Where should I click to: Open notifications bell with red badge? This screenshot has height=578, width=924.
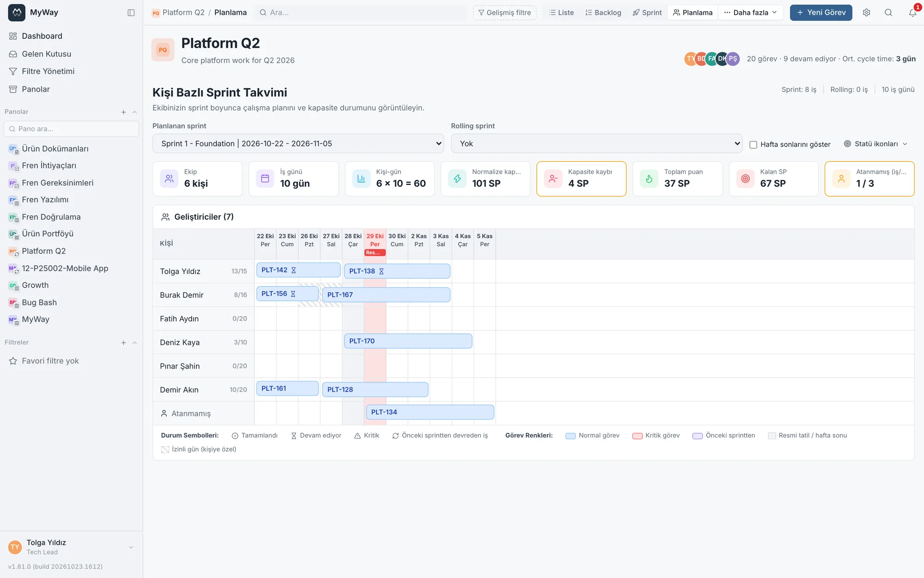912,12
